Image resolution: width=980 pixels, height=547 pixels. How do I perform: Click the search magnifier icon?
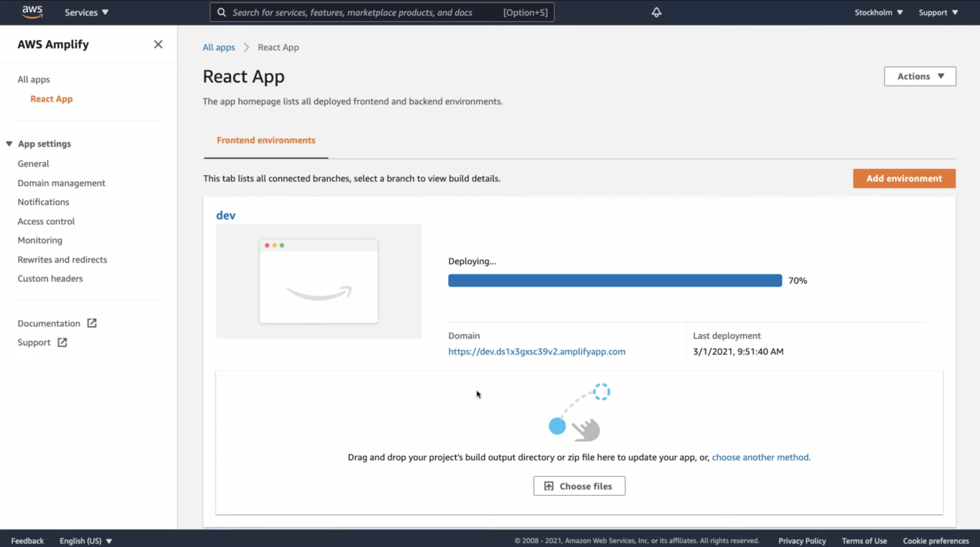(221, 12)
